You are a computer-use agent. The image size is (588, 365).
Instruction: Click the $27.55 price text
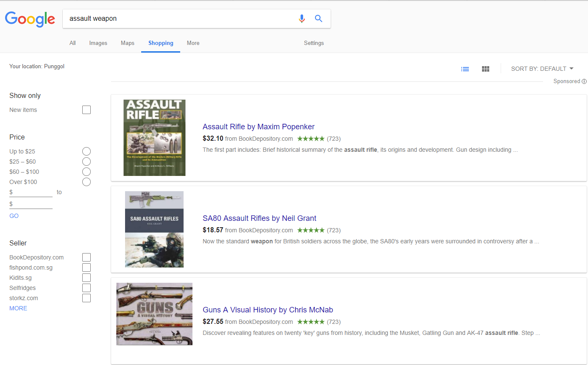pos(213,322)
